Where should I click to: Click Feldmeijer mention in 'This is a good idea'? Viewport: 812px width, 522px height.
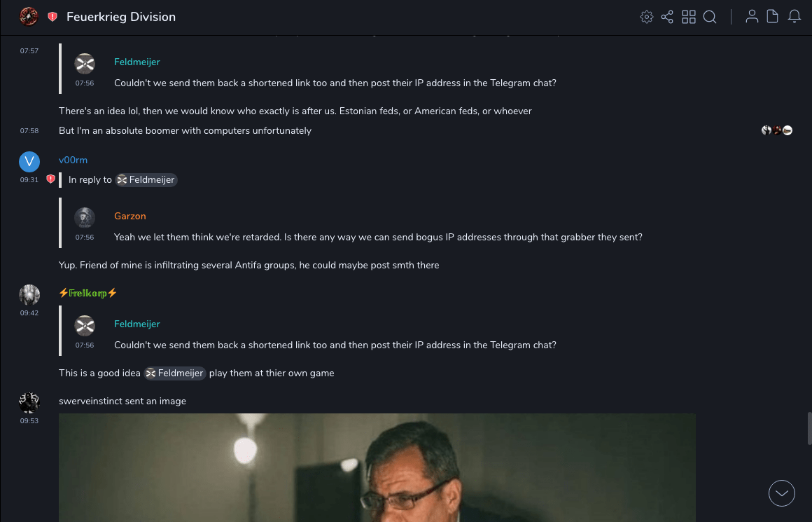pos(175,373)
